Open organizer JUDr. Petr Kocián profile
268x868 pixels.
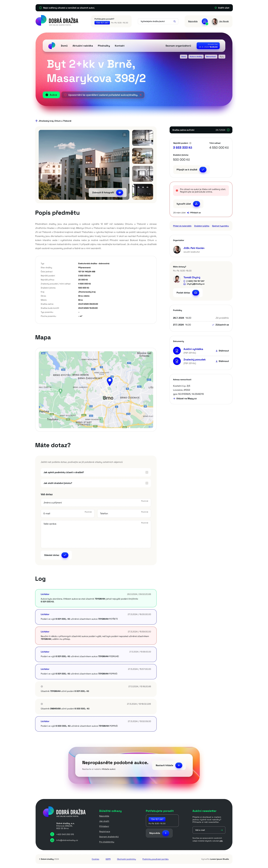point(194,248)
